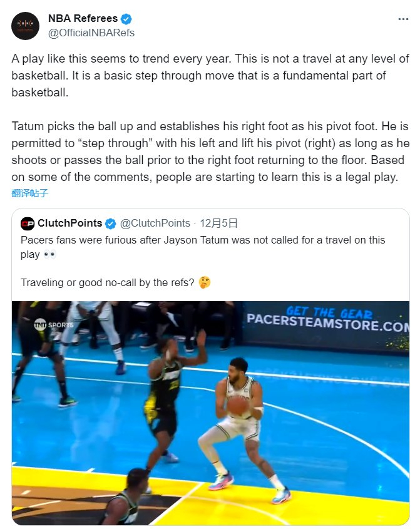Screen dimensions: 420x529
Task: Click the 'Traveling or good no-call' line
Action: click(108, 282)
